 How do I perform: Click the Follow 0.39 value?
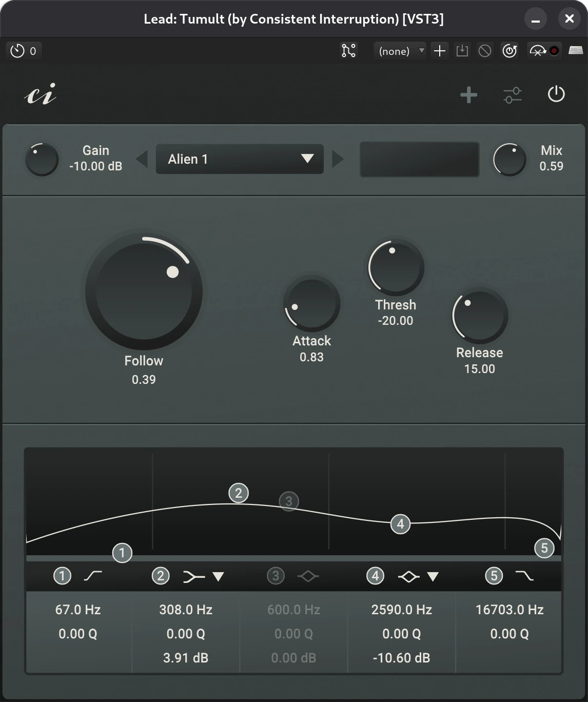tap(144, 380)
